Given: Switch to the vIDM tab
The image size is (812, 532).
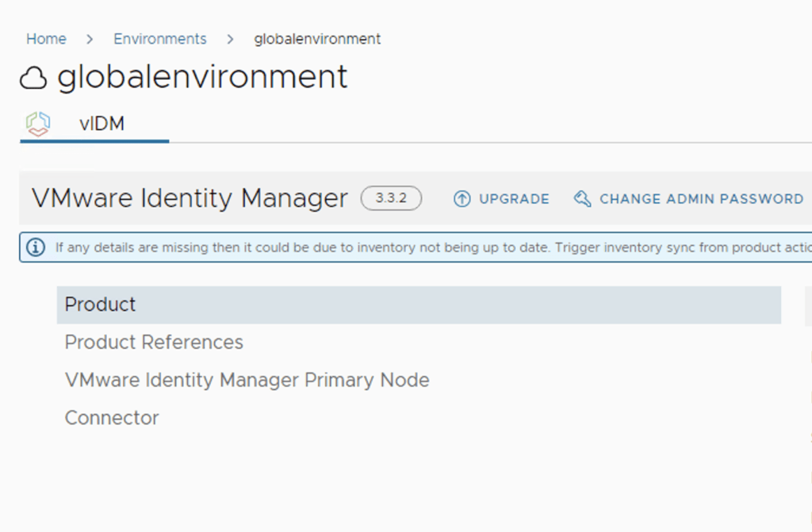Looking at the screenshot, I should pyautogui.click(x=101, y=124).
